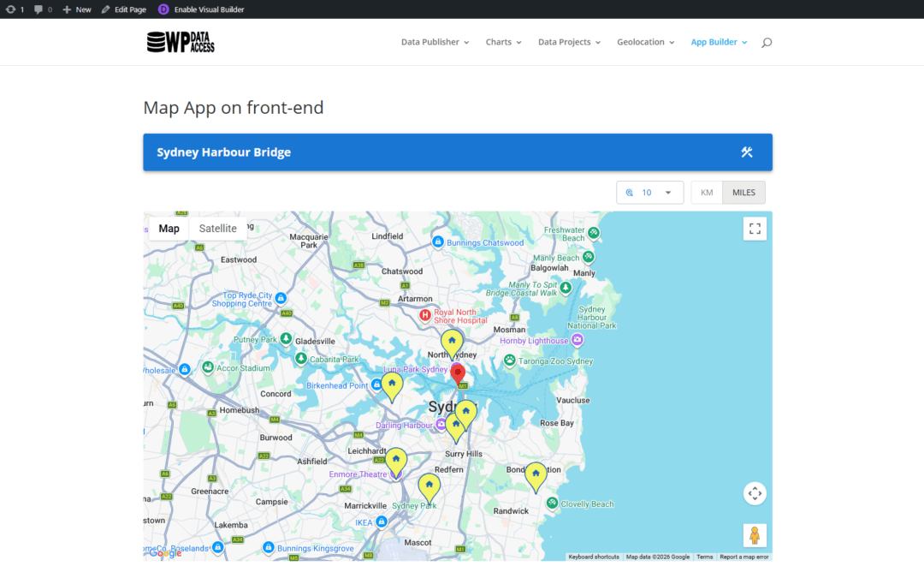
Task: Click Accor Stadium pin
Action: 207,367
